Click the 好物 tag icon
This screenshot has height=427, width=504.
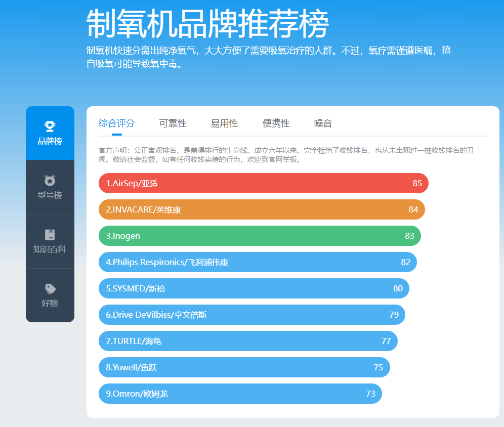coord(50,287)
